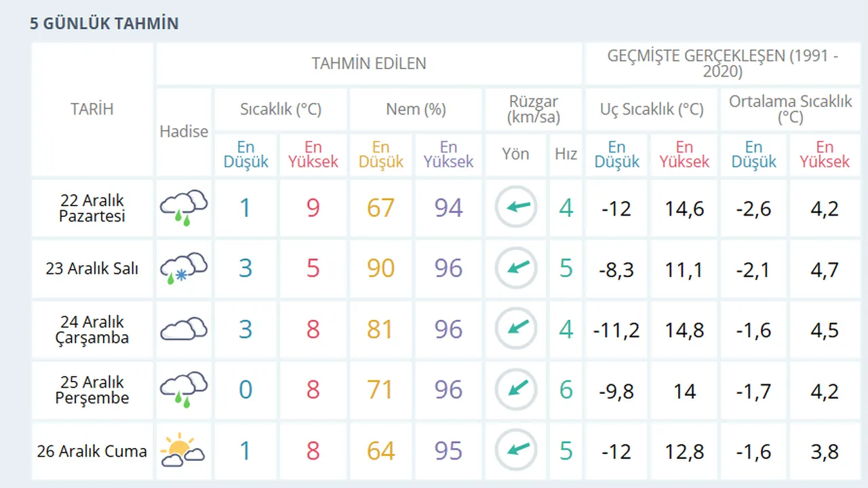Viewport: 868px width, 488px height.
Task: Click the sleet icon for 23 Aralık Salı
Action: coord(183,268)
